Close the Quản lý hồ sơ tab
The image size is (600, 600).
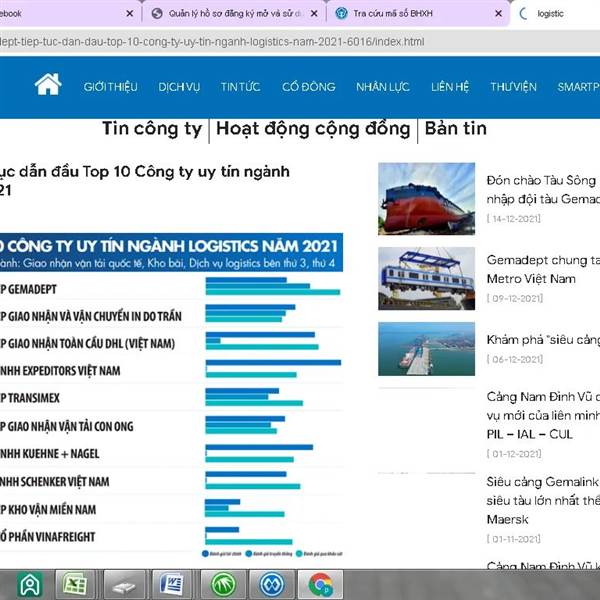click(314, 13)
